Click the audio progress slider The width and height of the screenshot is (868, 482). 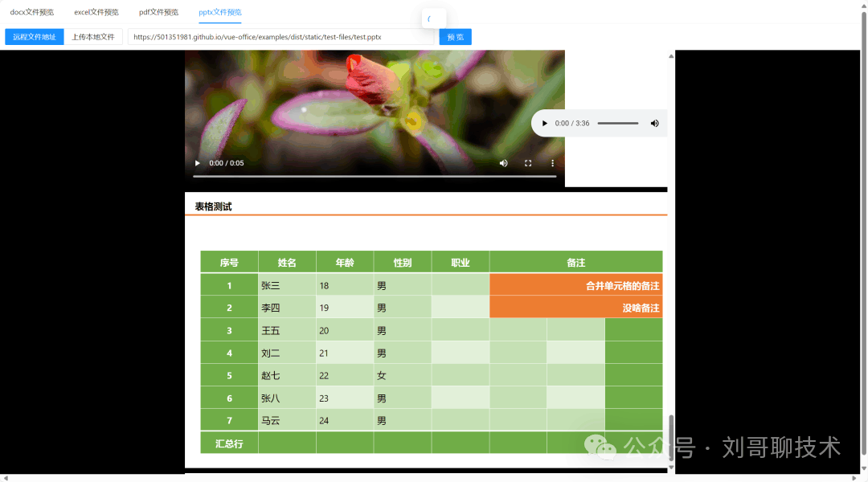point(617,123)
